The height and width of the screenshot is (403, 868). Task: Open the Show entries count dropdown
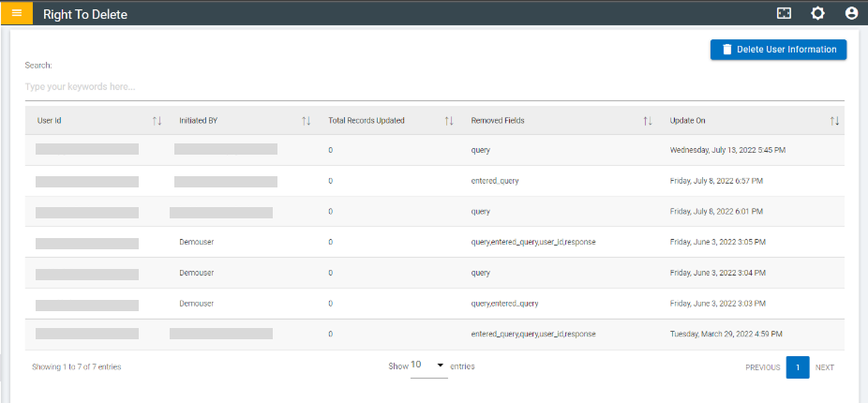pyautogui.click(x=428, y=366)
